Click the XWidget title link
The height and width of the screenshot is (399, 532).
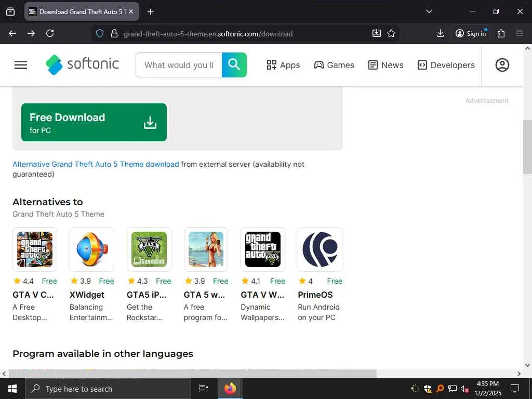[x=87, y=295]
